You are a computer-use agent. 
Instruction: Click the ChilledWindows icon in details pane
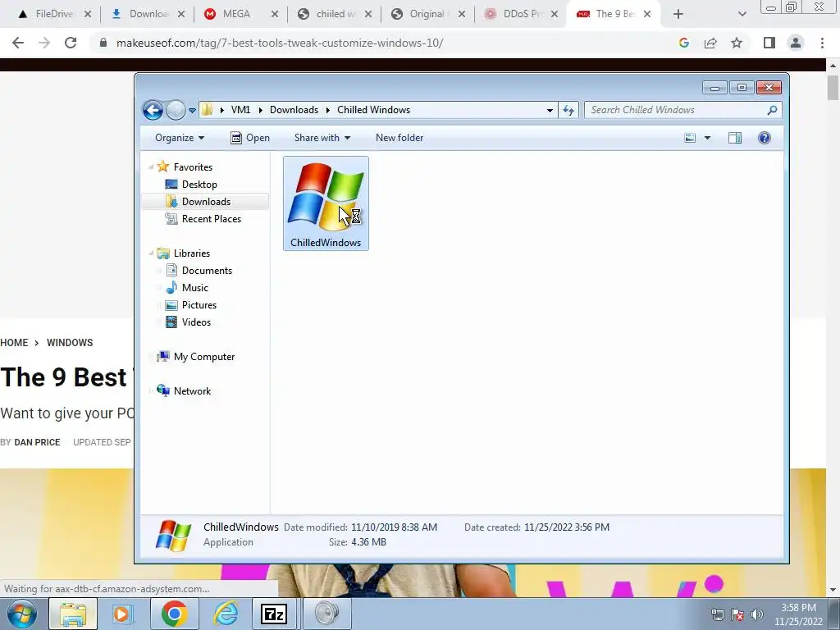tap(173, 535)
